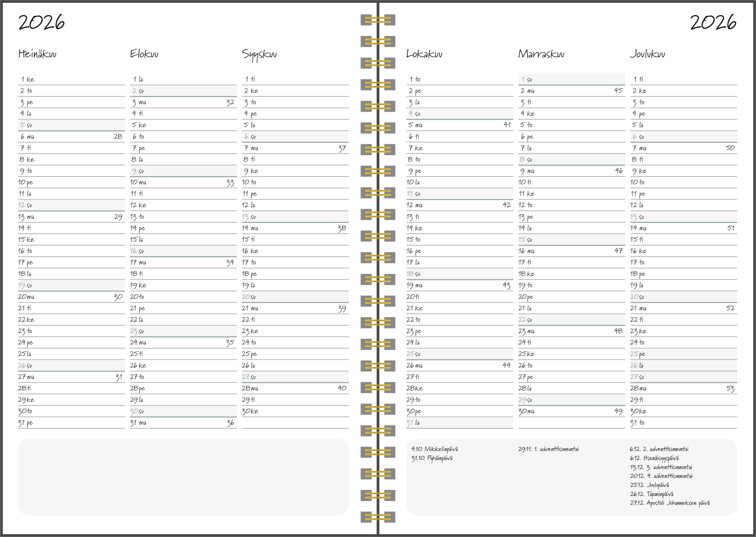Click week number 32 in Elokuu
This screenshot has height=537, width=756.
(230, 103)
